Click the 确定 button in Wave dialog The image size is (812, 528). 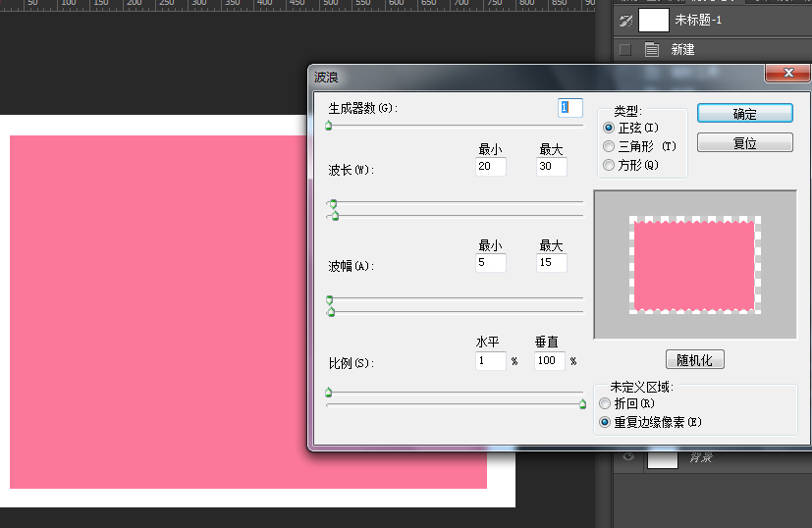point(744,114)
